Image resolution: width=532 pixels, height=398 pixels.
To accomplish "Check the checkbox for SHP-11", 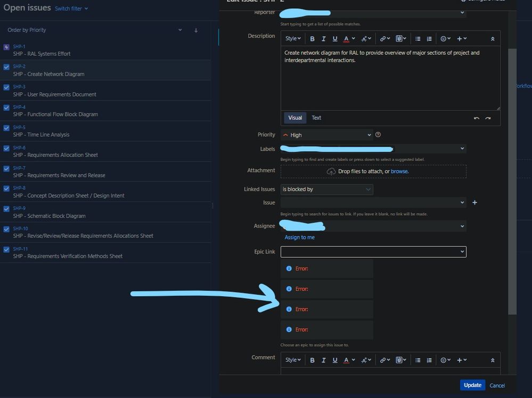I will [x=6, y=248].
